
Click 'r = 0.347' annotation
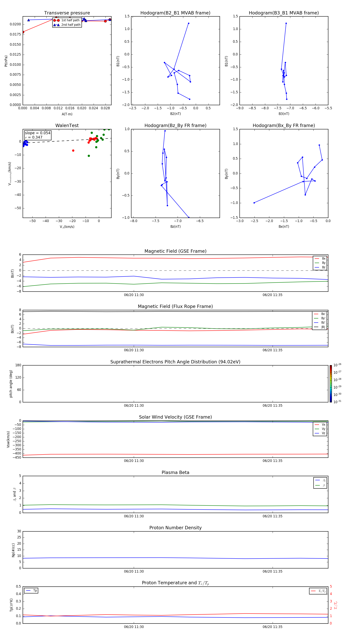click(x=34, y=137)
